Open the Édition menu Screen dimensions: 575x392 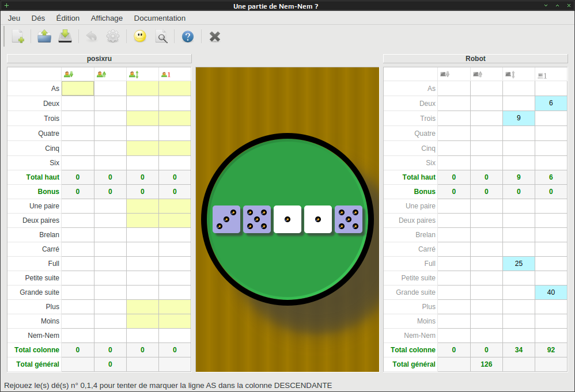coord(68,18)
